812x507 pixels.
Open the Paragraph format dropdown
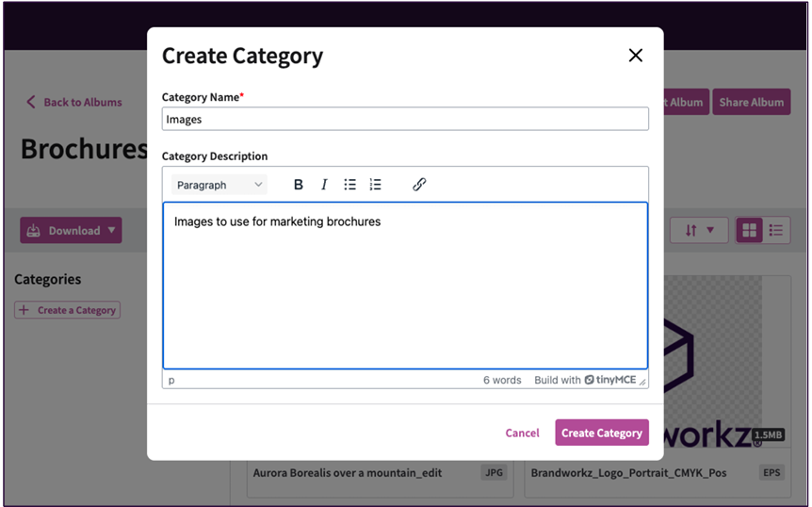coord(219,185)
